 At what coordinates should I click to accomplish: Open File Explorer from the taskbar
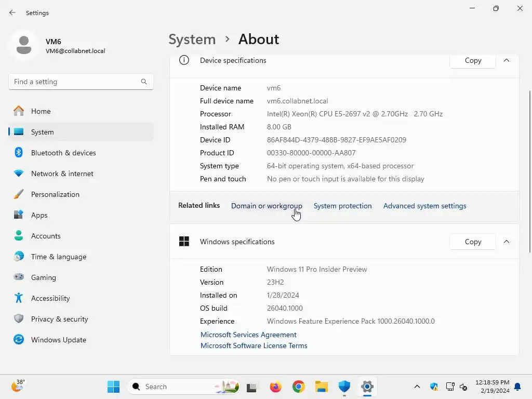click(321, 387)
